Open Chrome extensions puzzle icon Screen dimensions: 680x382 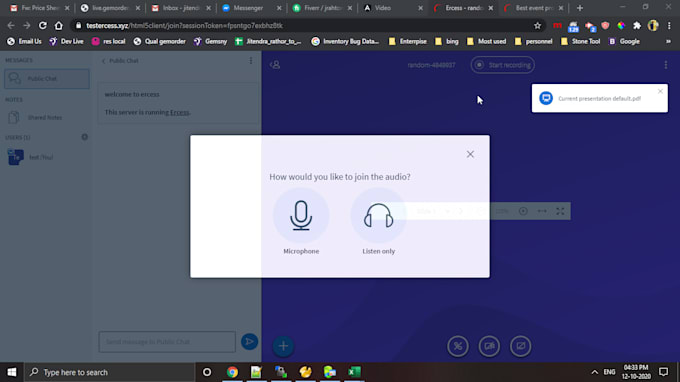(x=637, y=26)
